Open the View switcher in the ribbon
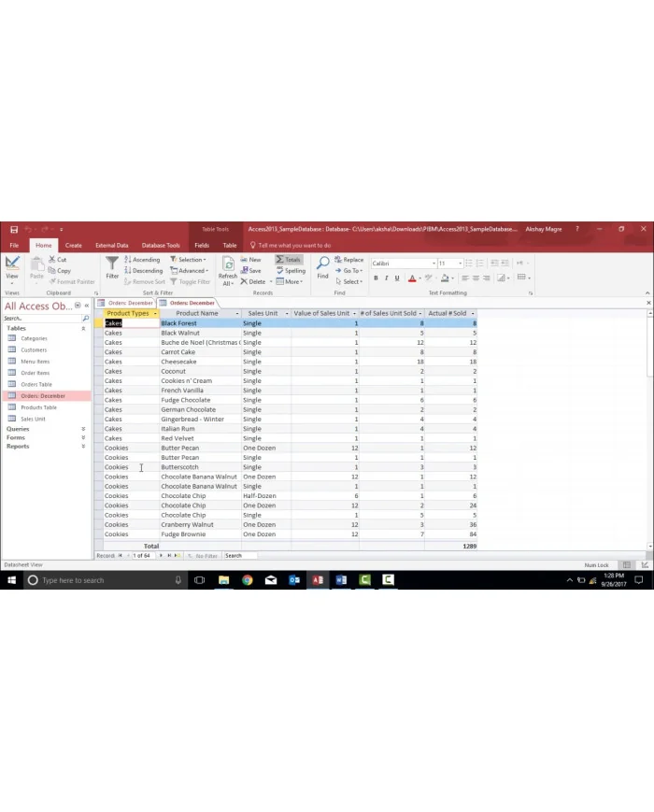654x812 pixels. pos(12,269)
